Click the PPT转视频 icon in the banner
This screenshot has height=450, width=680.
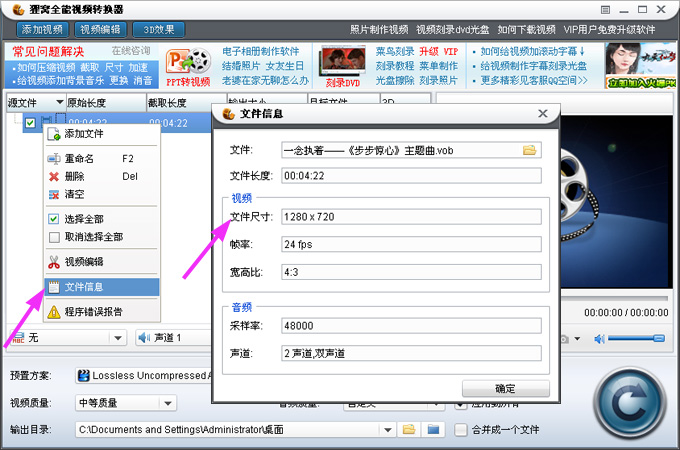tap(188, 65)
